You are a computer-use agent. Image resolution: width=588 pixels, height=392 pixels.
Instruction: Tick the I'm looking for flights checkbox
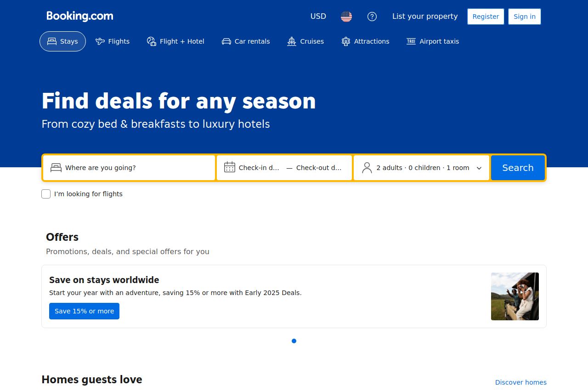(x=46, y=194)
